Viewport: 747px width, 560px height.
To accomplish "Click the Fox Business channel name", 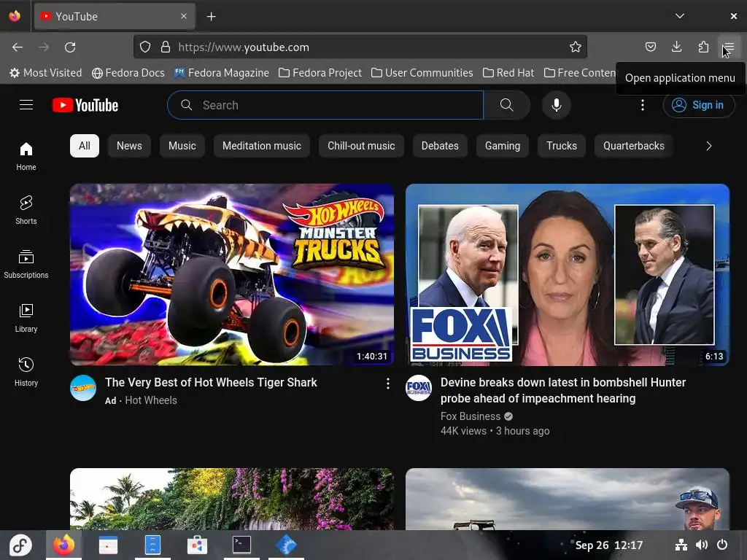I will click(x=471, y=416).
